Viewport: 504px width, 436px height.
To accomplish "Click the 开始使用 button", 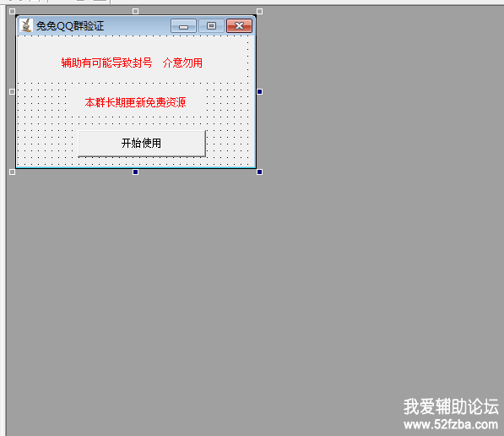I will pos(142,144).
